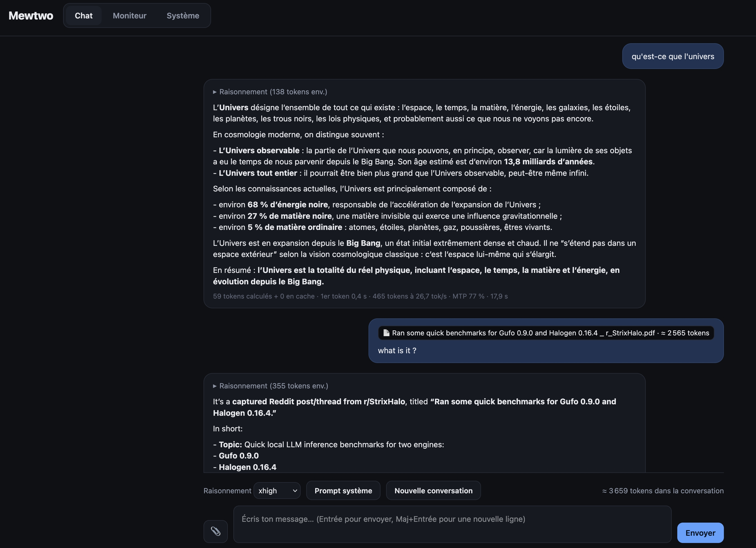Click the paperclip attach file icon
Screen dimensions: 756x548
pos(215,531)
